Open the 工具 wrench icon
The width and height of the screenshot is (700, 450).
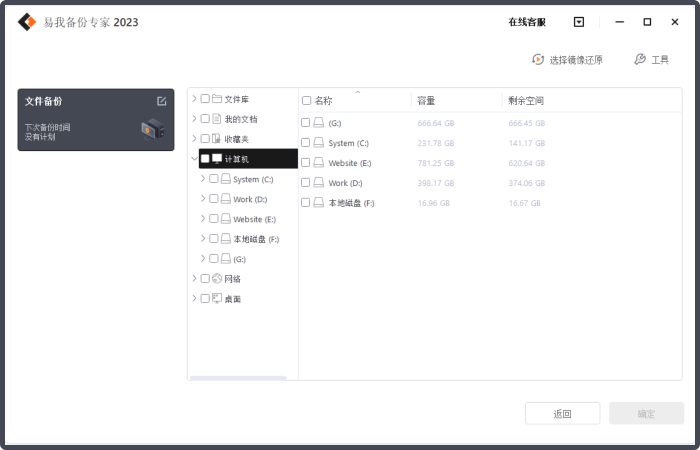[x=640, y=60]
